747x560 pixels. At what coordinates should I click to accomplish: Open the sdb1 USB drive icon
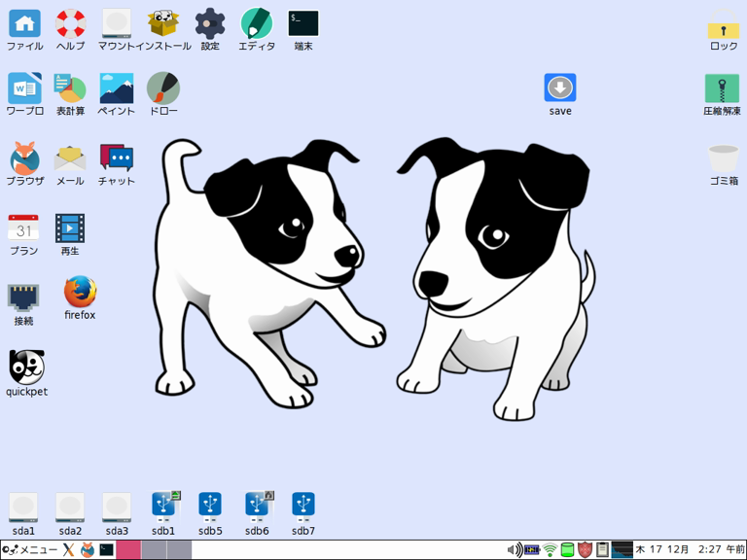164,507
